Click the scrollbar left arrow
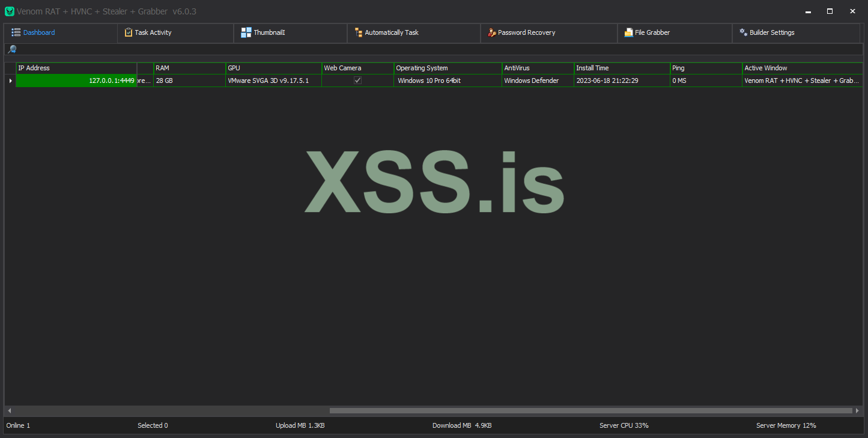 [x=9, y=411]
